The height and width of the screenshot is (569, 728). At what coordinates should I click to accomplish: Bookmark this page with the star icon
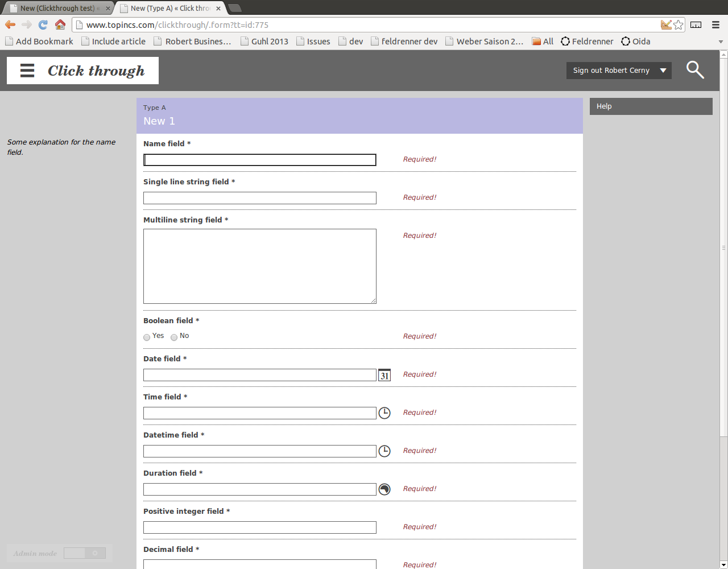click(679, 24)
